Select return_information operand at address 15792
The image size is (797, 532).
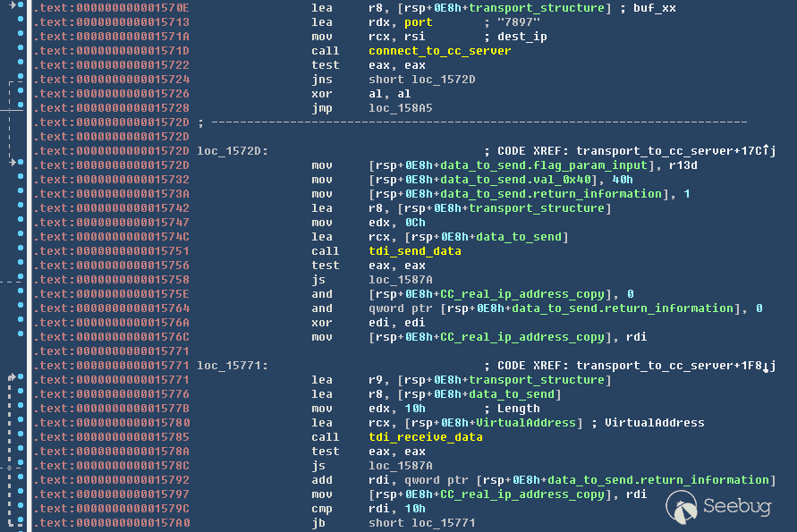[658, 479]
